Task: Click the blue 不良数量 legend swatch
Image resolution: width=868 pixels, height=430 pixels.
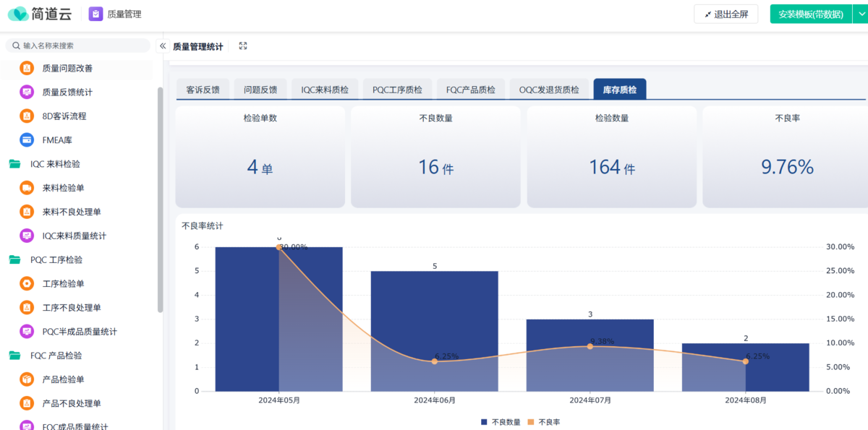Action: pyautogui.click(x=484, y=422)
